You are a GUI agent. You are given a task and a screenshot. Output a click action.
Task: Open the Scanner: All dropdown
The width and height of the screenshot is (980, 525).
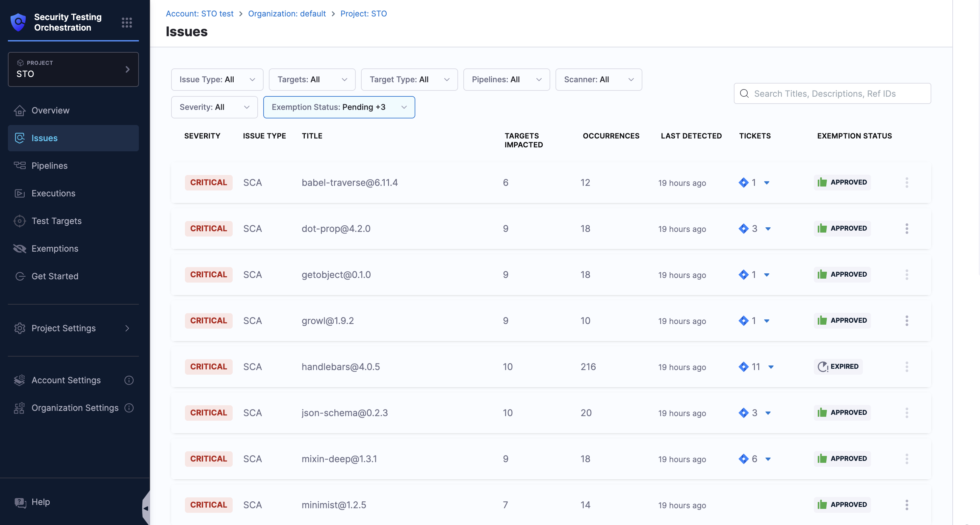598,80
